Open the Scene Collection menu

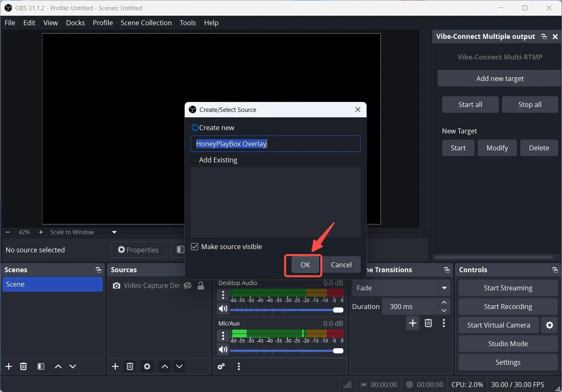click(x=146, y=23)
